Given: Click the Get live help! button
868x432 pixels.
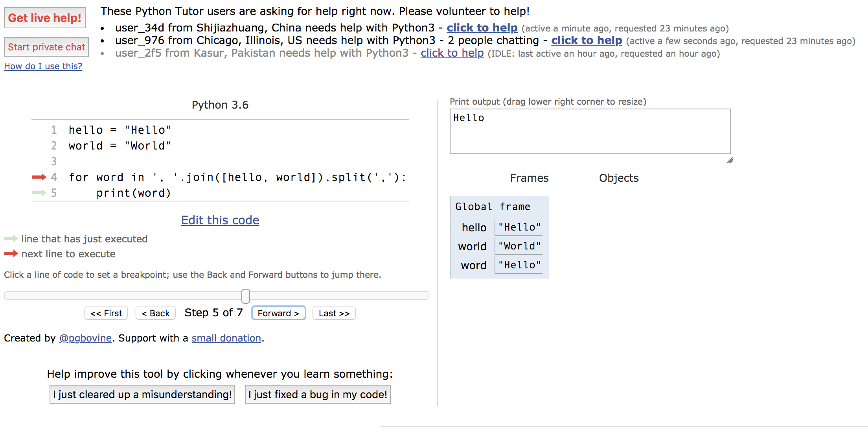Looking at the screenshot, I should pyautogui.click(x=44, y=18).
